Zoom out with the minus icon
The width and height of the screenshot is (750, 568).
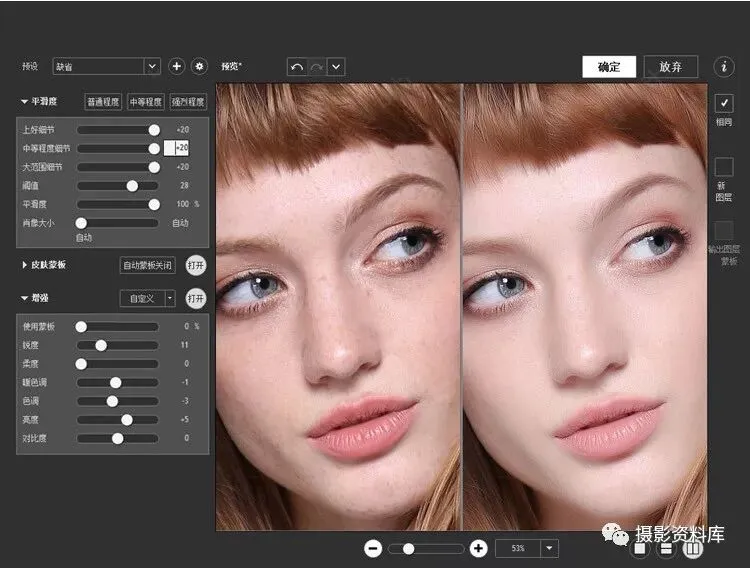[x=373, y=548]
